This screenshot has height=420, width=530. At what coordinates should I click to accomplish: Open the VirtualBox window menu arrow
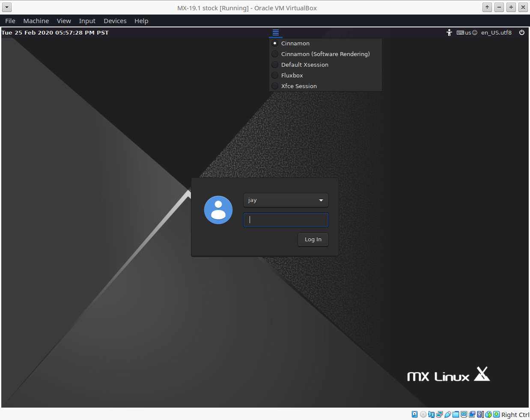[7, 7]
